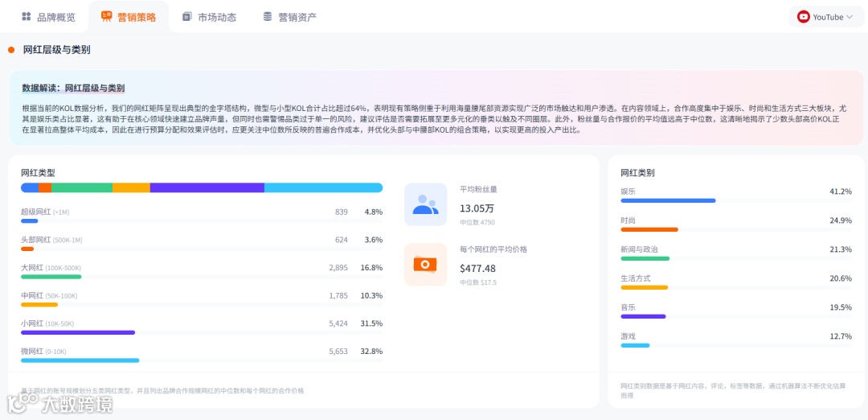The image size is (868, 420).
Task: Click the 平均粉丝量 users icon
Action: click(425, 204)
